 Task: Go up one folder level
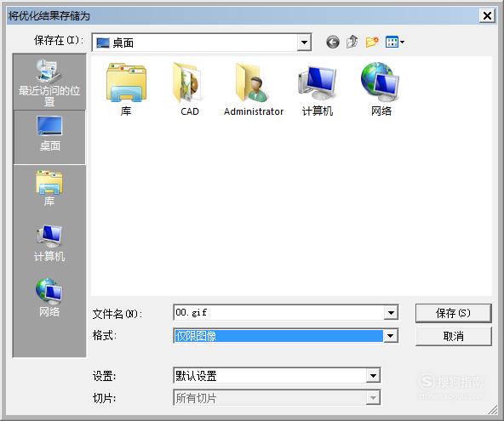coord(352,42)
